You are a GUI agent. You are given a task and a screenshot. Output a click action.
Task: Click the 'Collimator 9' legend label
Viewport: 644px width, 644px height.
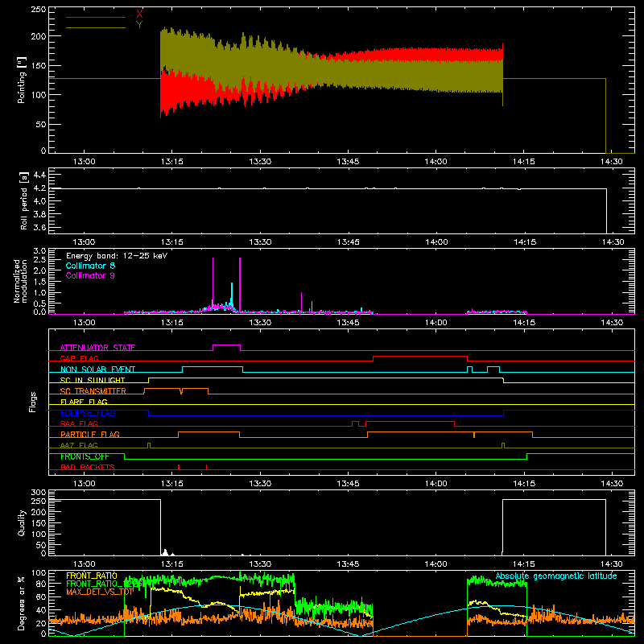coord(90,275)
